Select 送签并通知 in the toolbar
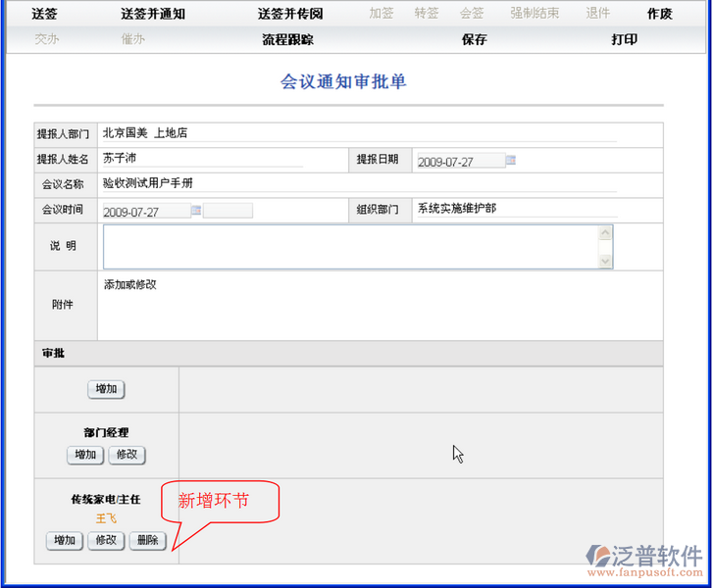This screenshot has width=713, height=588. (x=153, y=14)
